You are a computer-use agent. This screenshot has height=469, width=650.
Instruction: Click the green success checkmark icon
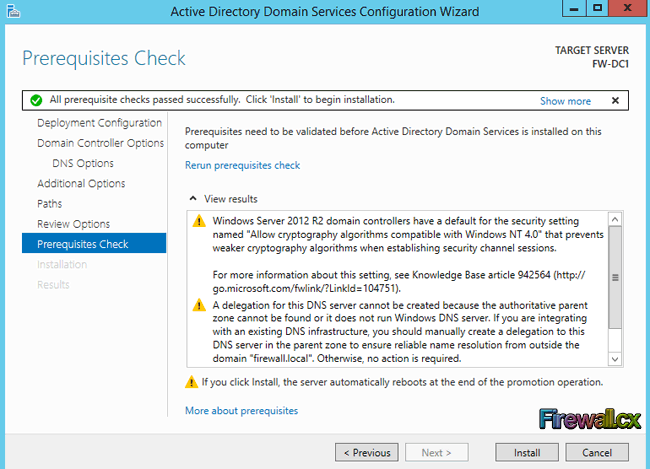36,100
